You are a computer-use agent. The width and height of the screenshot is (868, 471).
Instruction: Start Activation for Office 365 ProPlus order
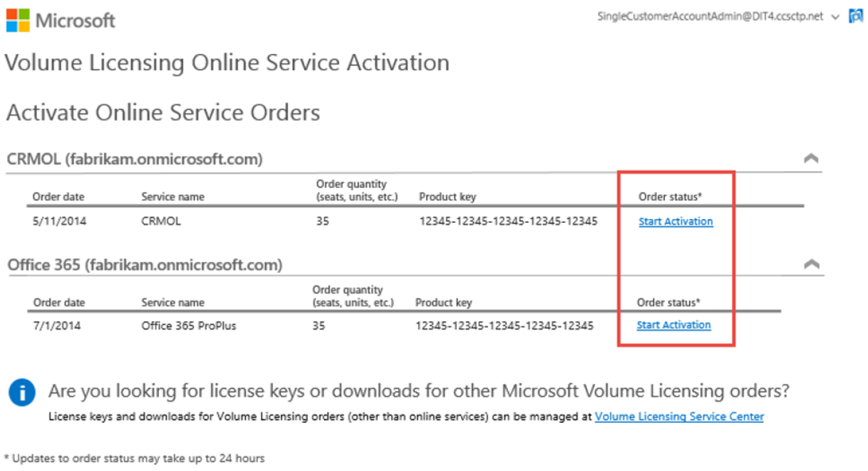pos(673,325)
